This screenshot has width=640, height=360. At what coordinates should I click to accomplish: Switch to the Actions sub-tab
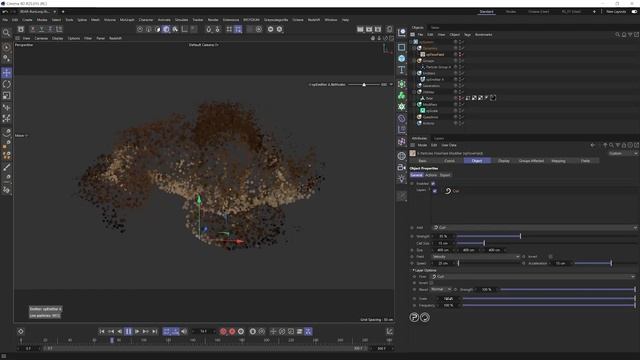click(x=431, y=175)
